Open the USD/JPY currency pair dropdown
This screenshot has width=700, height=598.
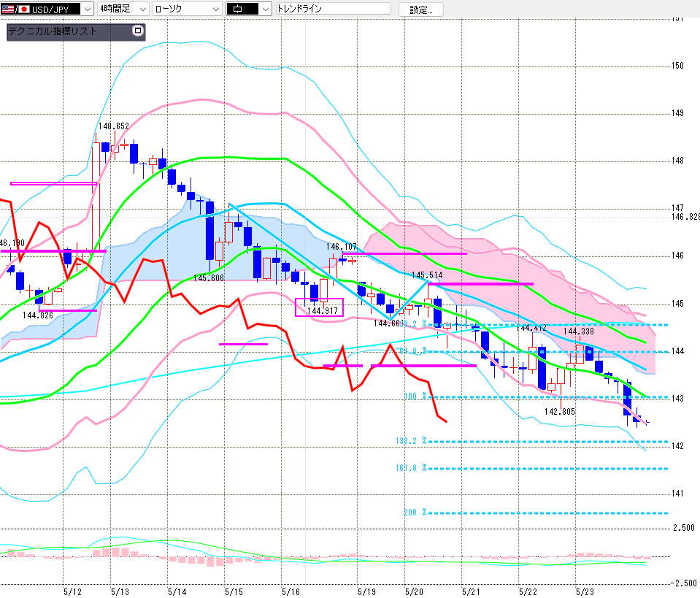click(47, 9)
